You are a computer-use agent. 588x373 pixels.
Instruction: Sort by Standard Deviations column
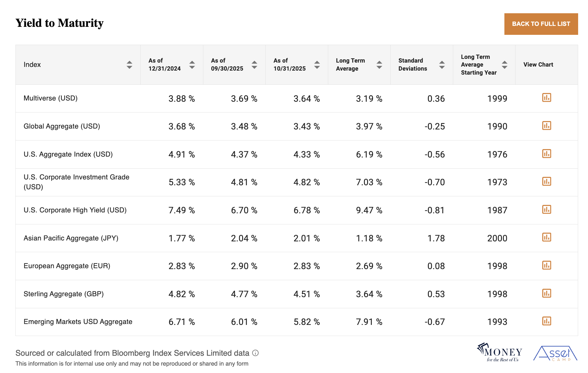[x=442, y=65]
